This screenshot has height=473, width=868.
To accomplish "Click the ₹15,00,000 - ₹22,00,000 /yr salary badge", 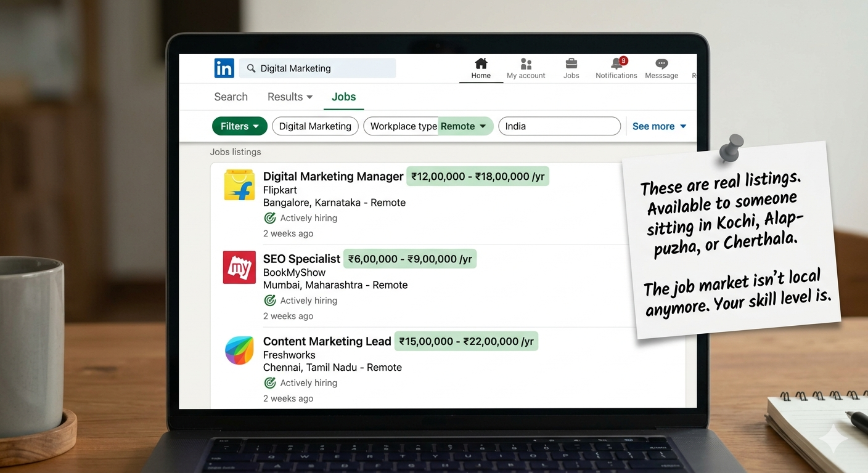I will 466,341.
